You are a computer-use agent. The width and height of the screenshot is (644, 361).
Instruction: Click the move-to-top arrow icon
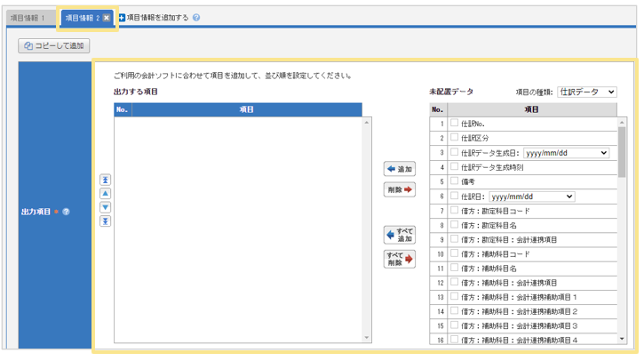(105, 180)
